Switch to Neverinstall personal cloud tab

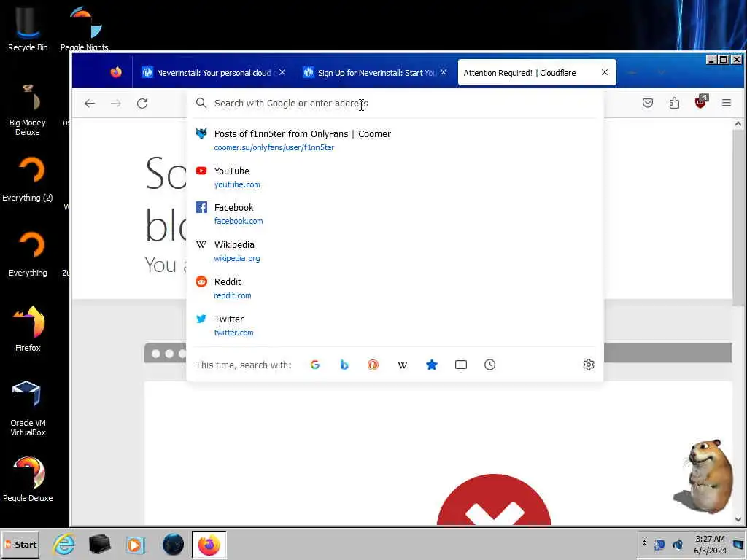214,72
